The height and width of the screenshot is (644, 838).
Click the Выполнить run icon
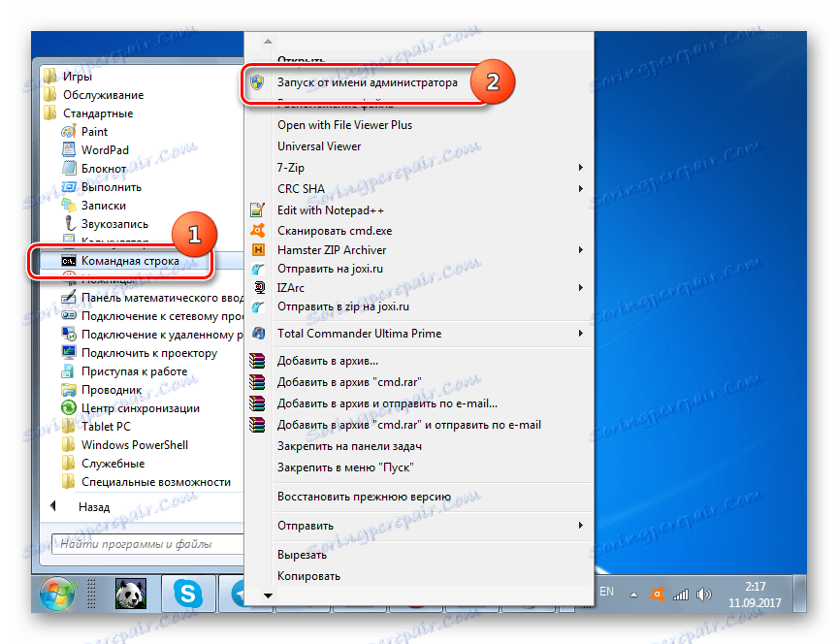coord(69,187)
